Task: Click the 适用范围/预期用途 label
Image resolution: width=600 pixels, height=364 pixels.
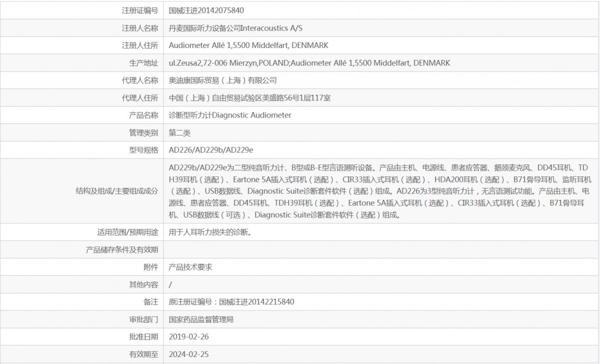Action: point(127,232)
